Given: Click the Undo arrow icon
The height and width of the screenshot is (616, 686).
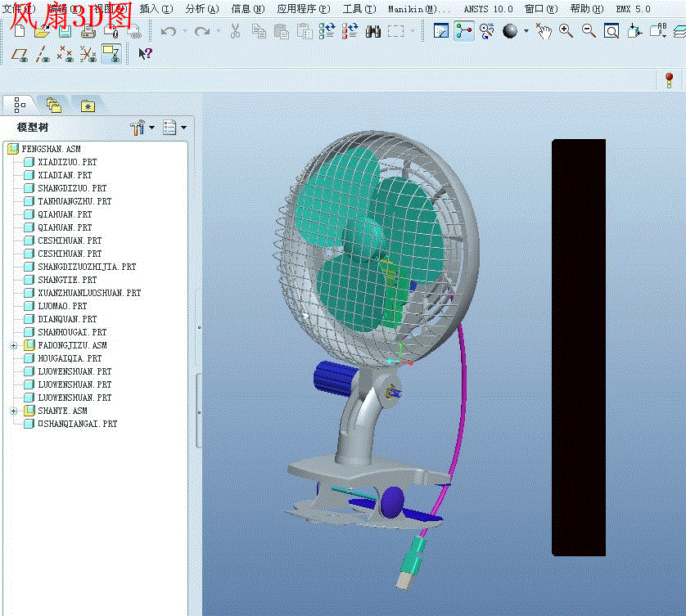Looking at the screenshot, I should tap(168, 31).
